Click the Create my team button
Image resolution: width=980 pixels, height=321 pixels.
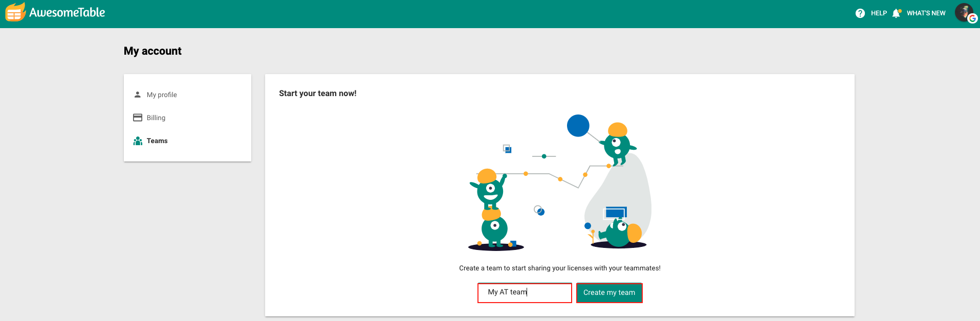click(609, 293)
